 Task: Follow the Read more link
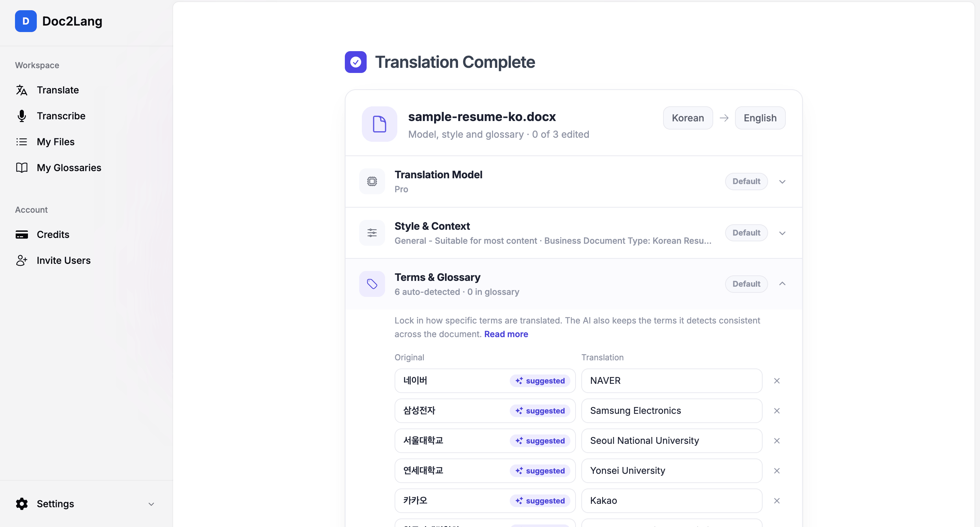(506, 334)
